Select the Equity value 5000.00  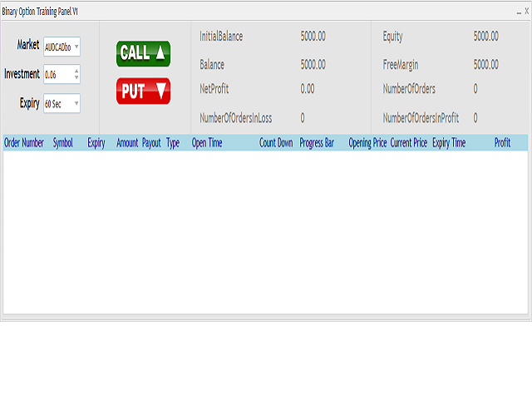click(485, 36)
